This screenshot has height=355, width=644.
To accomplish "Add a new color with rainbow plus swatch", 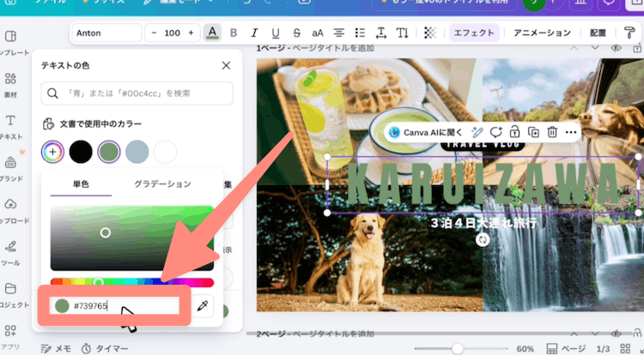I will (x=52, y=152).
